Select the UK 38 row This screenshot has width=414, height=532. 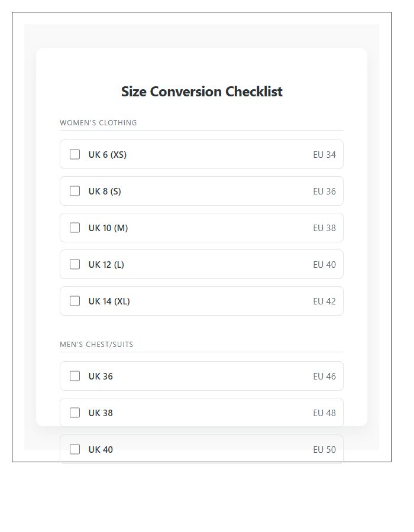point(201,413)
